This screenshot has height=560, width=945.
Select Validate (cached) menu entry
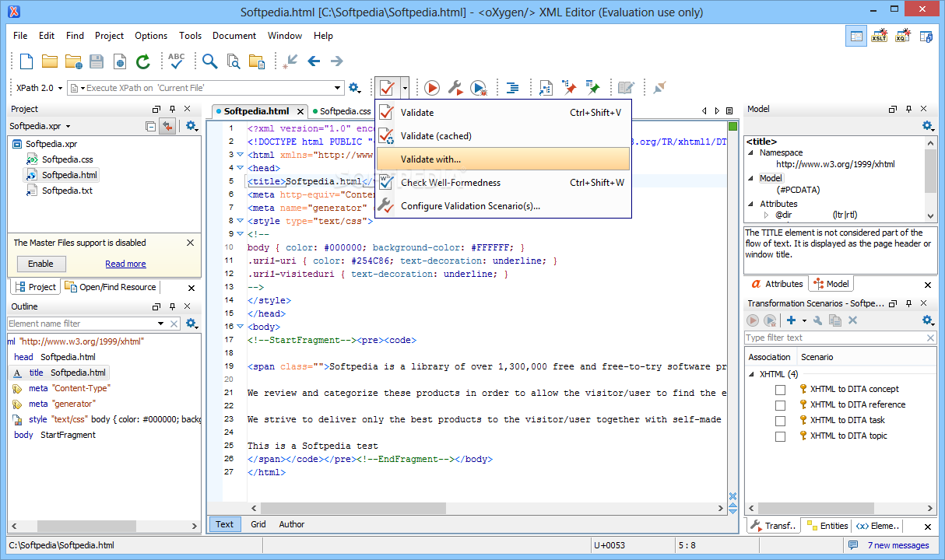(503, 136)
